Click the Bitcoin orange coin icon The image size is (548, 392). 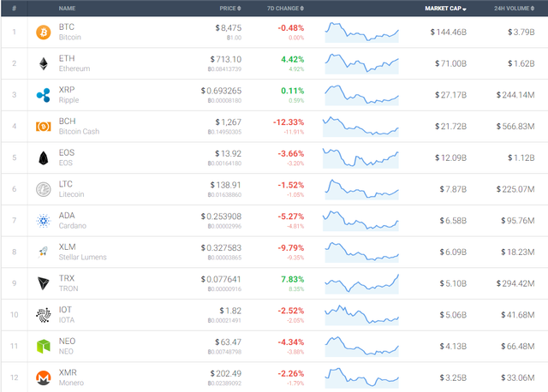coord(43,33)
